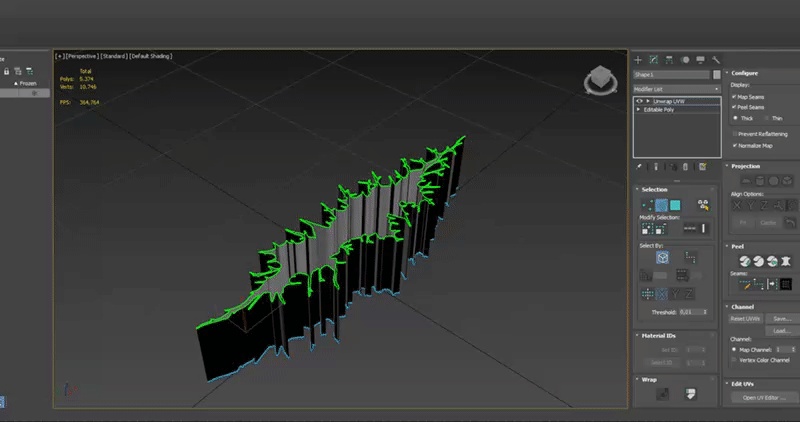This screenshot has width=800, height=422.
Task: Click Symmetrical Geometry Selection icon
Action: pyautogui.click(x=647, y=294)
